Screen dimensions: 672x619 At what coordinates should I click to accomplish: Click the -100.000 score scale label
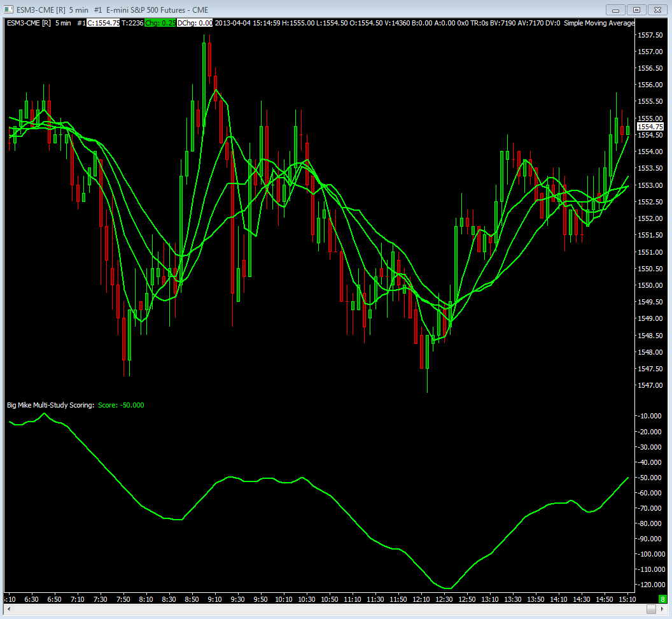[651, 554]
